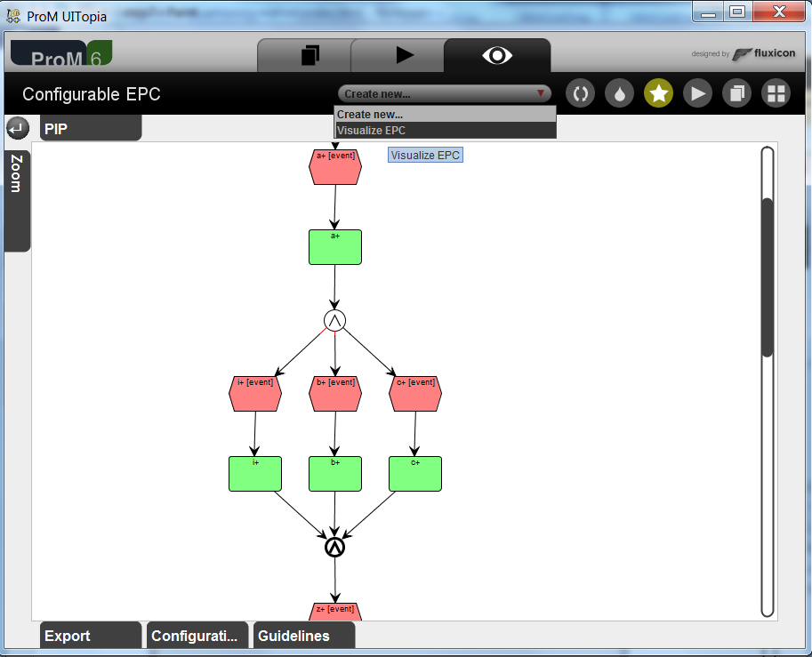Click the vertical scrollbar thumb
Viewport: 812px width, 657px height.
[x=768, y=277]
